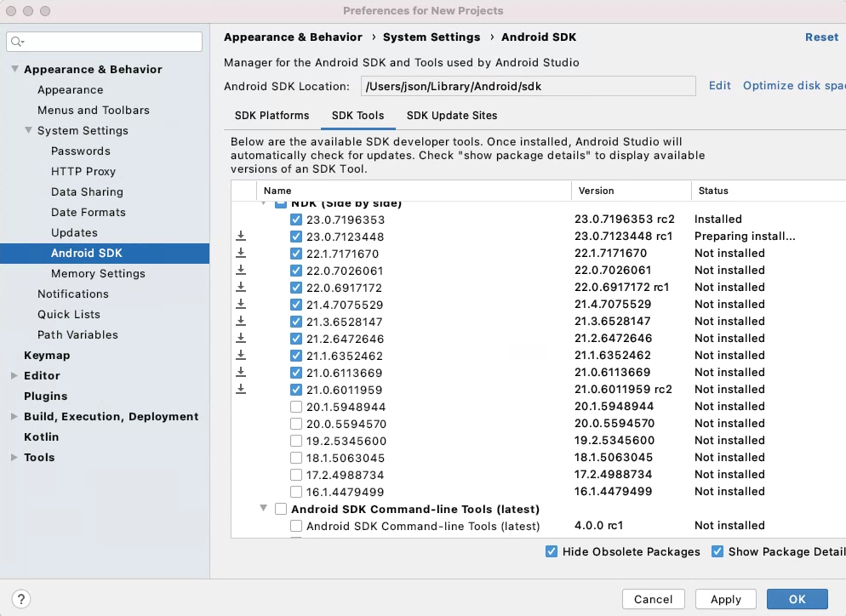Click the download icon beside 22.1.7171670

coord(241,253)
